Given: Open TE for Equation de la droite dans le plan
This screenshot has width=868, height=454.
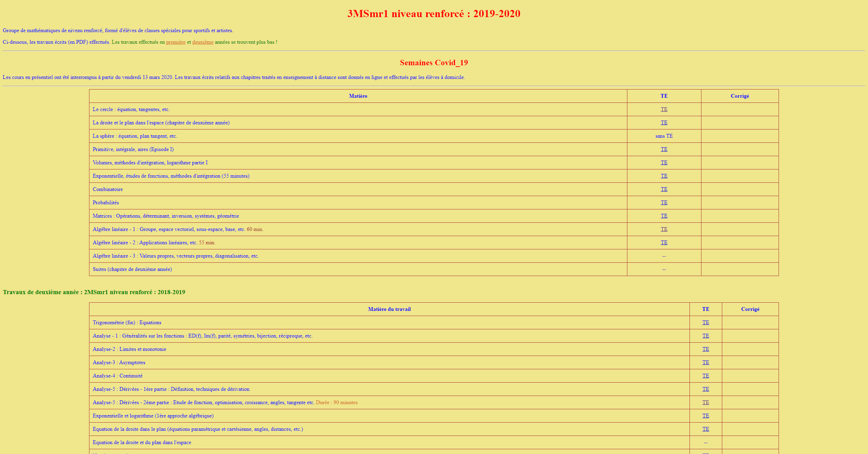Looking at the screenshot, I should tap(705, 429).
